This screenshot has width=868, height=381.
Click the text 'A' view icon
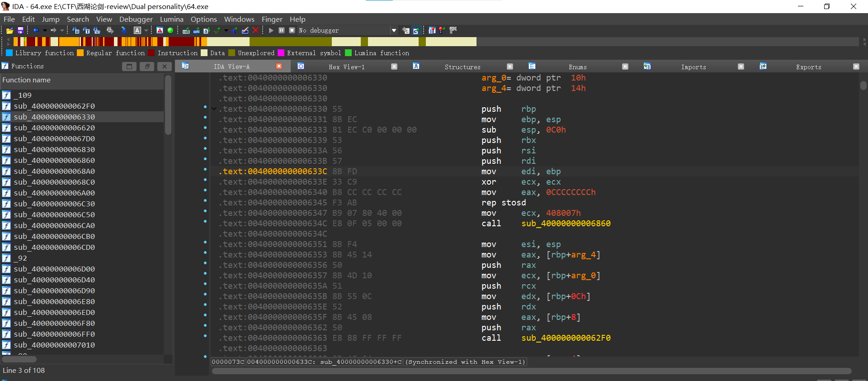coord(137,30)
